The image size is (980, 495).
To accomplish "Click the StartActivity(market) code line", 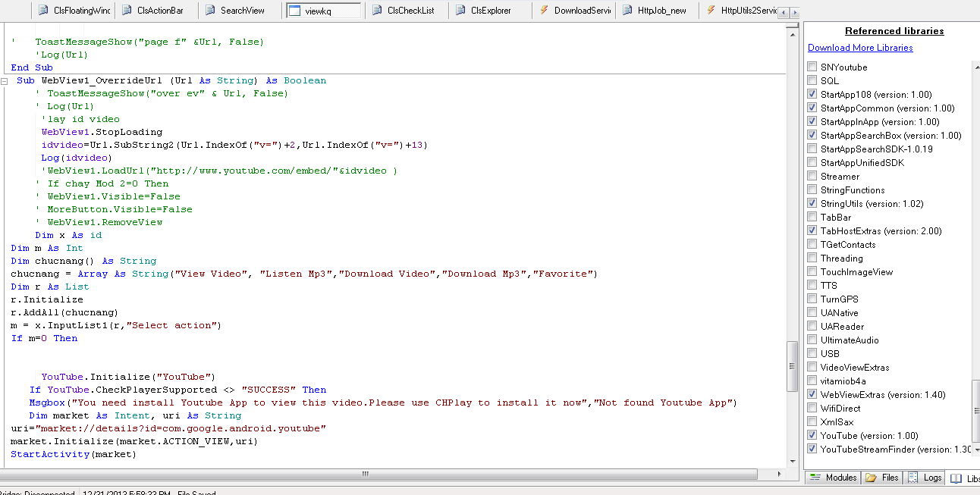I will [74, 454].
